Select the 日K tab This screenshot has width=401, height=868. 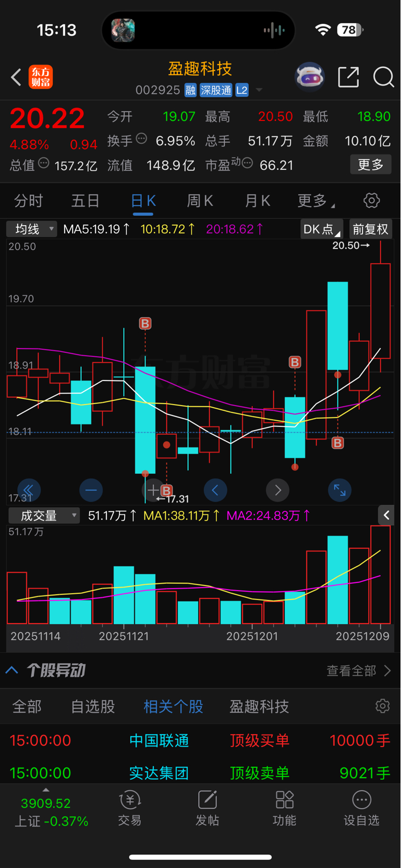143,201
